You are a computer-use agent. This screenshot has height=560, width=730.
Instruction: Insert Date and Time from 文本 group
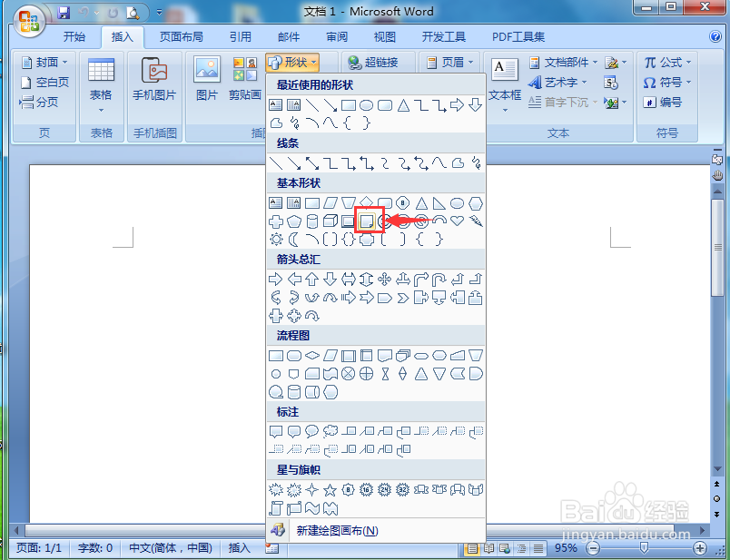[610, 83]
